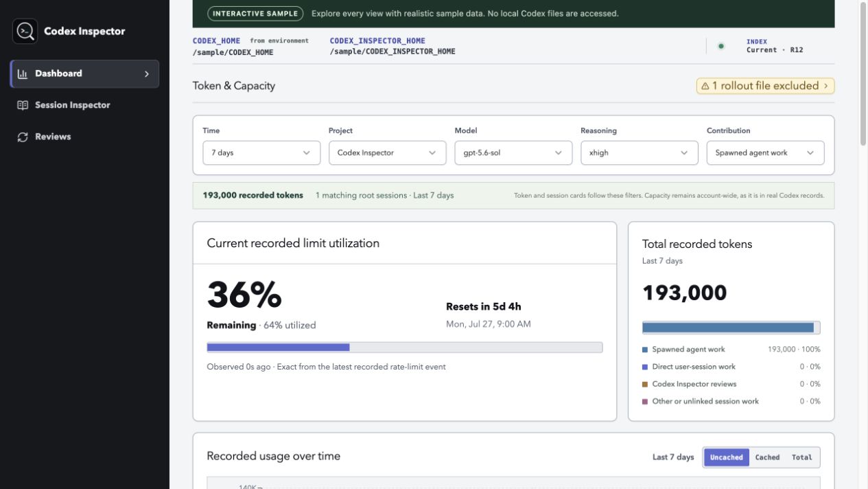Click the Direct user-session work color swatch
This screenshot has width=868, height=489.
[x=645, y=367]
